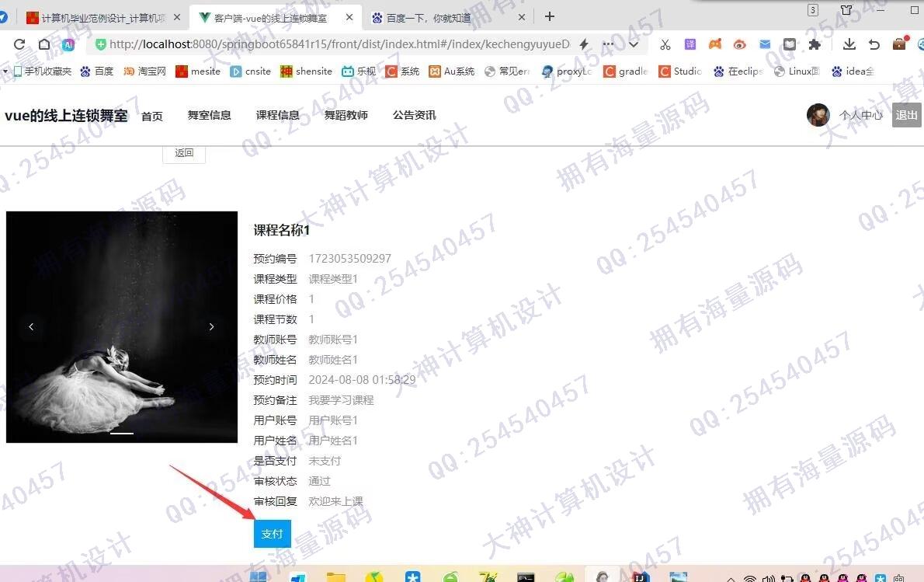Close the 百度一下 tab
The image size is (924, 582).
522,18
